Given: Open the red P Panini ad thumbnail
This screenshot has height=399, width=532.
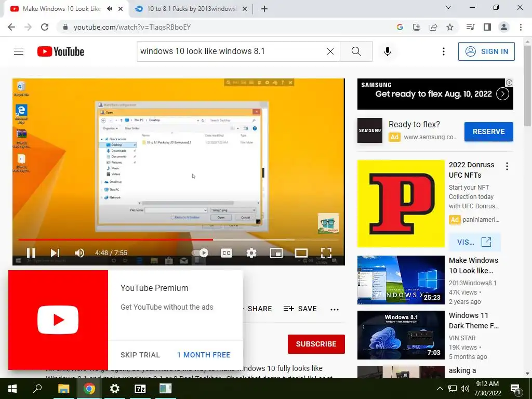Looking at the screenshot, I should pyautogui.click(x=401, y=204).
